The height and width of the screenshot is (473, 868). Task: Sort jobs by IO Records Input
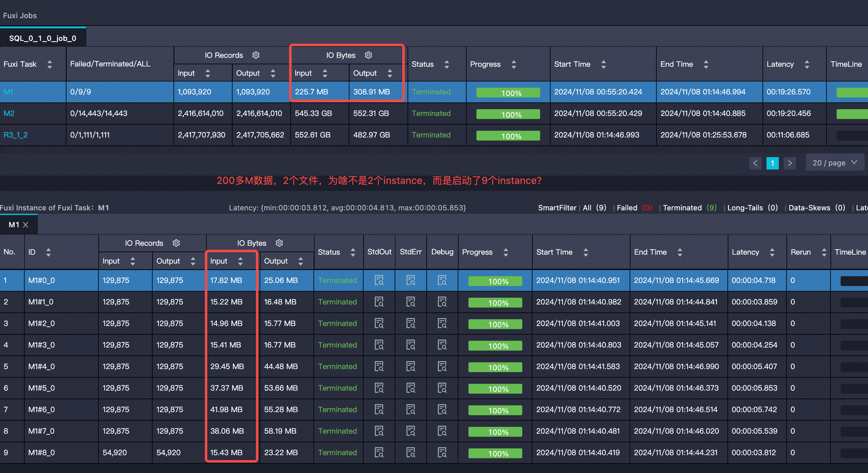pos(208,73)
